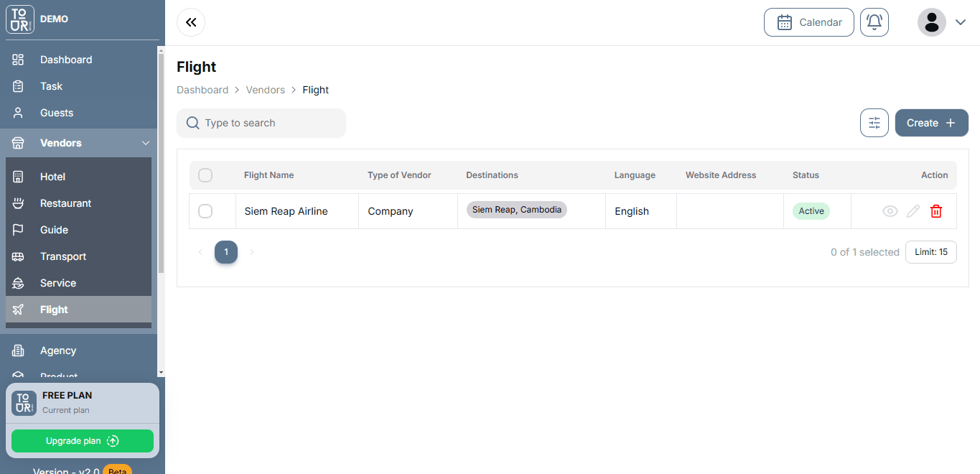The width and height of the screenshot is (980, 474).
Task: Open the filter settings icon near Create
Action: (x=874, y=123)
